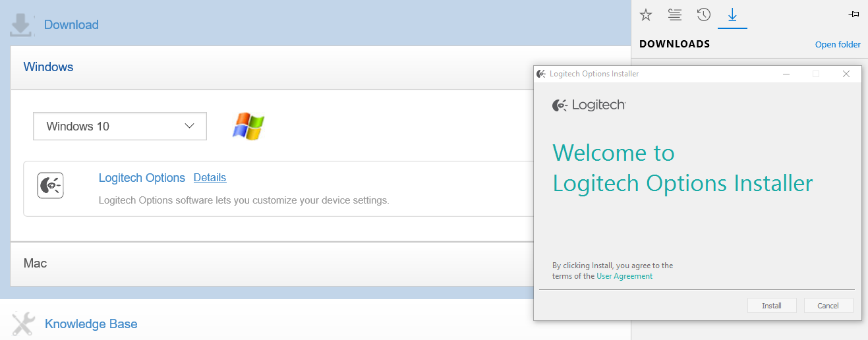Select the Downloads arrow tab in hub

click(732, 14)
